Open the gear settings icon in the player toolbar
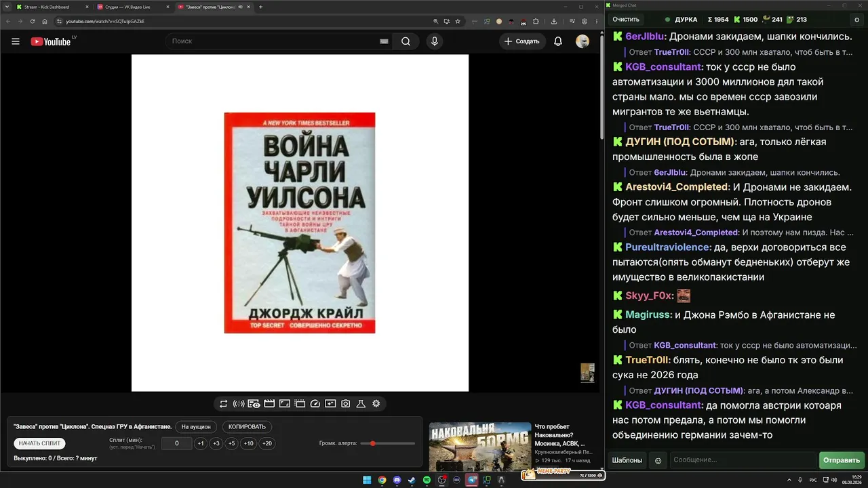The width and height of the screenshot is (868, 488). pyautogui.click(x=376, y=404)
